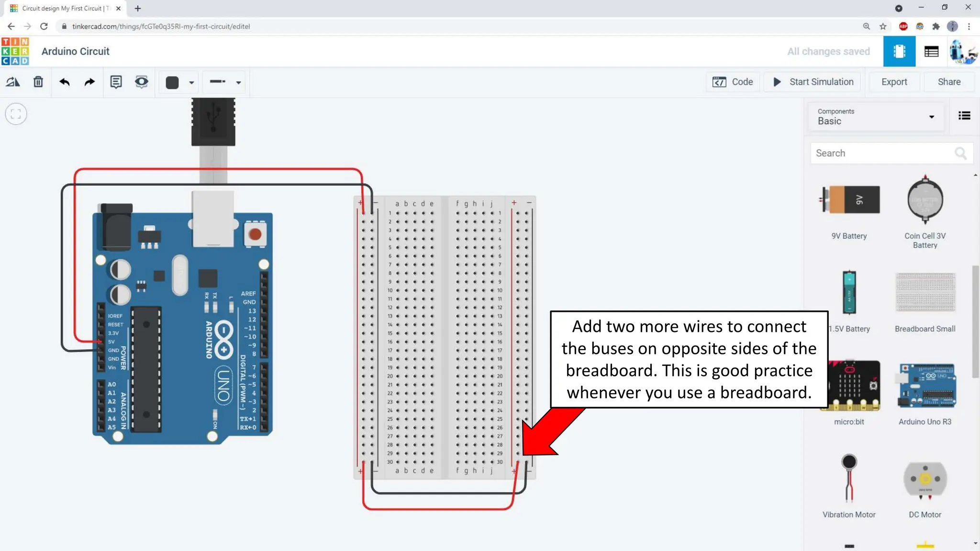Open the wire color swatch

tap(172, 82)
